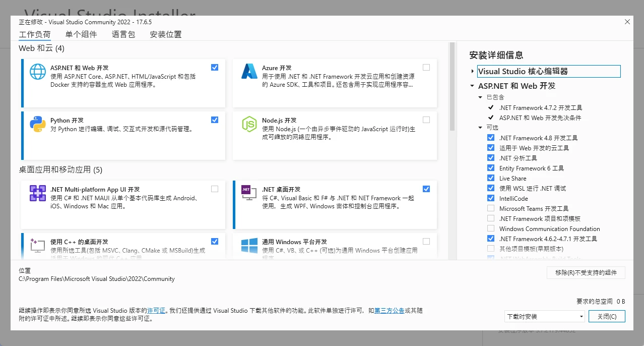Viewport: 644px width, 346px height.
Task: Enable the Azure 开发 workload checkbox
Action: (x=426, y=67)
